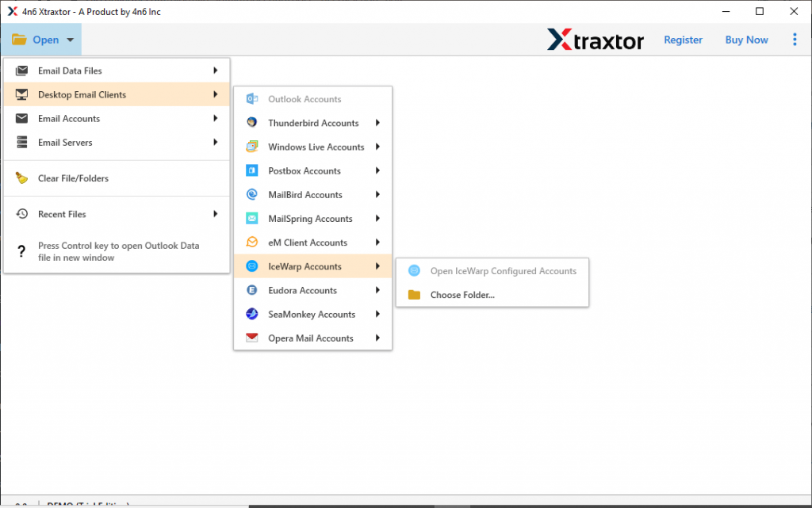Expand the Recent Files submenu arrow
This screenshot has height=508, width=812.
[214, 213]
